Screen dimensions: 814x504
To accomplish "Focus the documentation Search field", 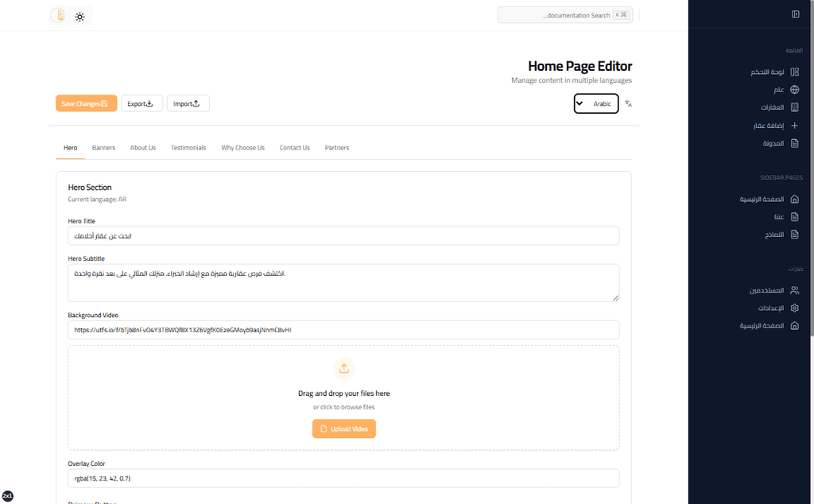I will pos(565,15).
